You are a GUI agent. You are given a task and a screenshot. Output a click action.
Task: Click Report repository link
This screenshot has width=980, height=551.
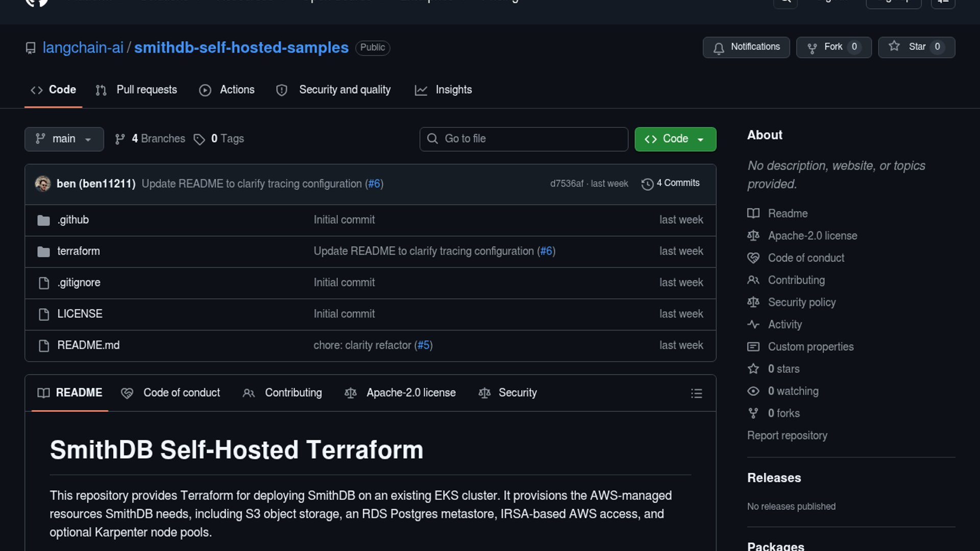[x=787, y=436]
